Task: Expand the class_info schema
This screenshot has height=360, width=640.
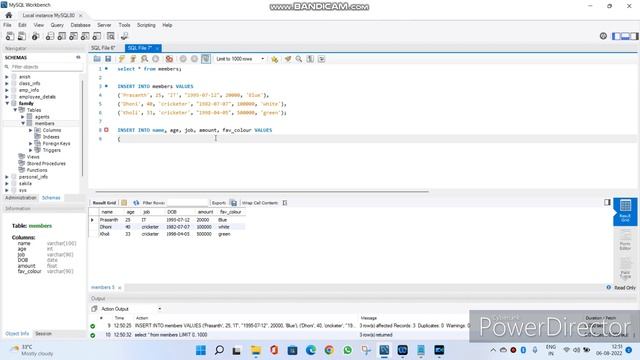Action: [x=7, y=83]
